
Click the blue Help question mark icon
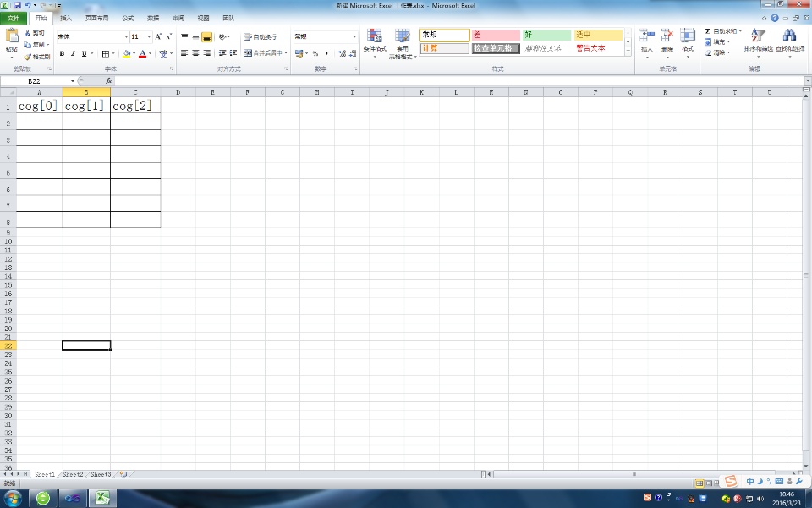click(x=775, y=18)
